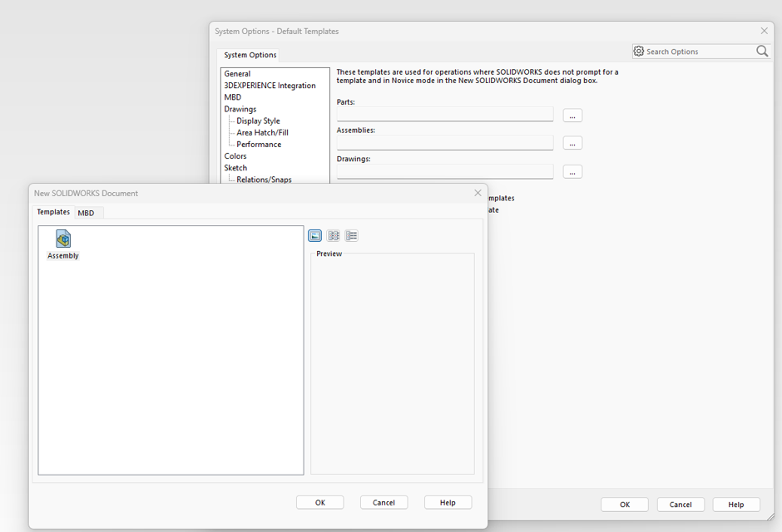The width and height of the screenshot is (782, 532).
Task: Close the New SOLIDWORKS Document dialog
Action: (478, 193)
